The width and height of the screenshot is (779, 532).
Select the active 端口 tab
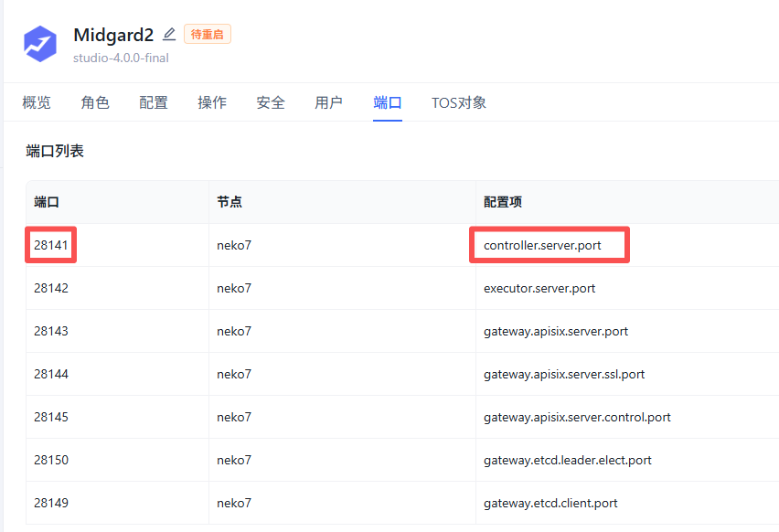(x=388, y=102)
